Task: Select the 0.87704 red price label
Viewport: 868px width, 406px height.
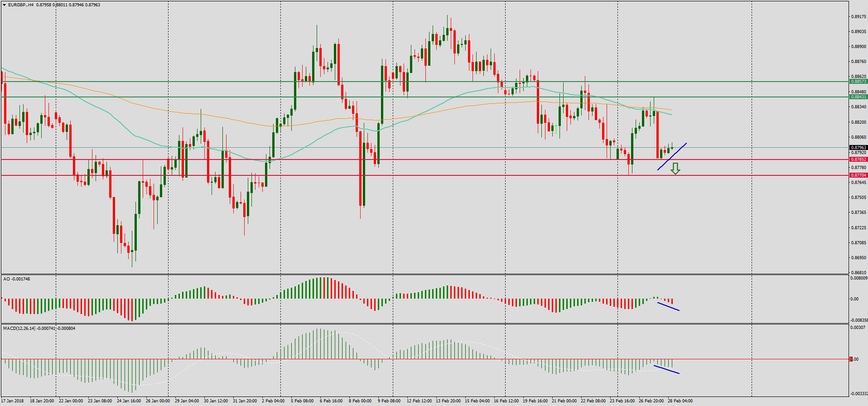Action: [x=858, y=175]
